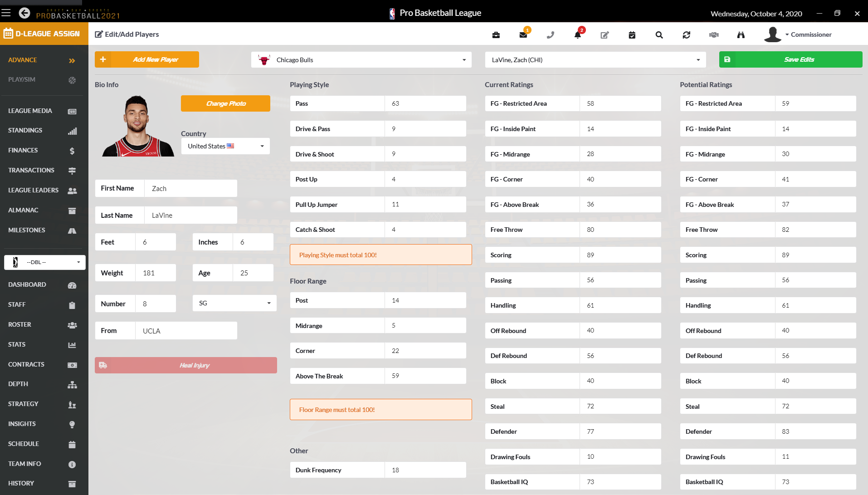Click the STAFF clipboard icon
This screenshot has height=495, width=868.
tap(72, 305)
